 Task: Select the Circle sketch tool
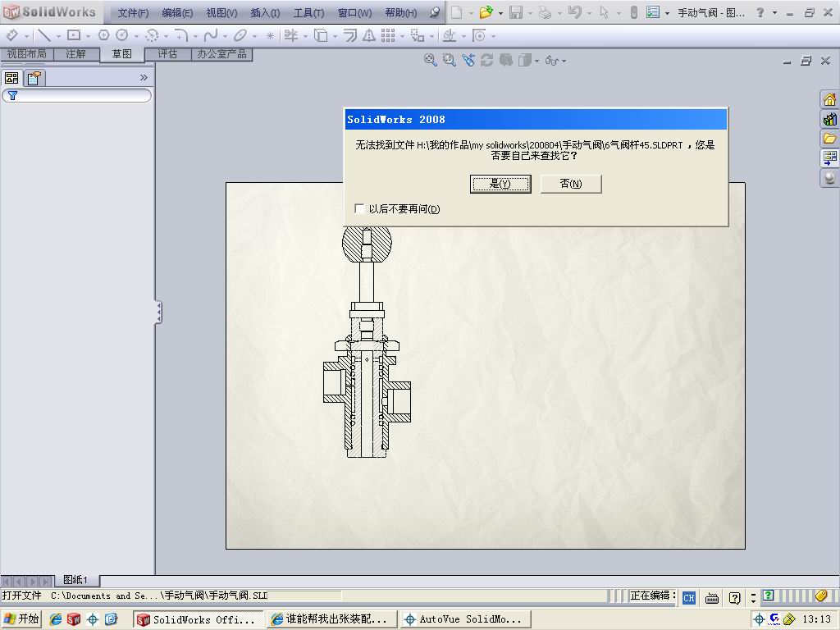tap(122, 35)
